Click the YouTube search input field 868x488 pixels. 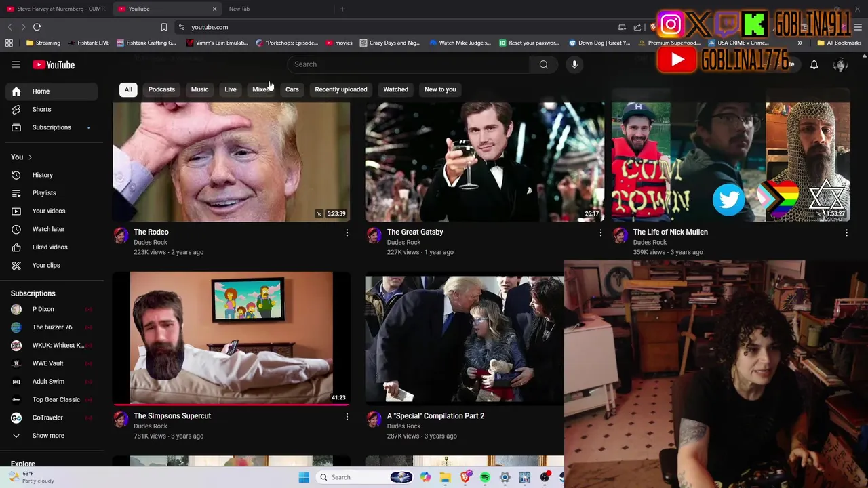coord(408,64)
